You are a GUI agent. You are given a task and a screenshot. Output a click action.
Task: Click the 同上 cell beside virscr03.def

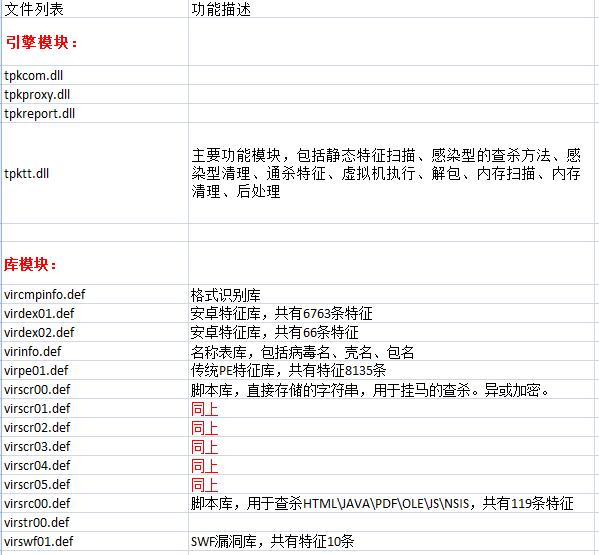[391, 447]
